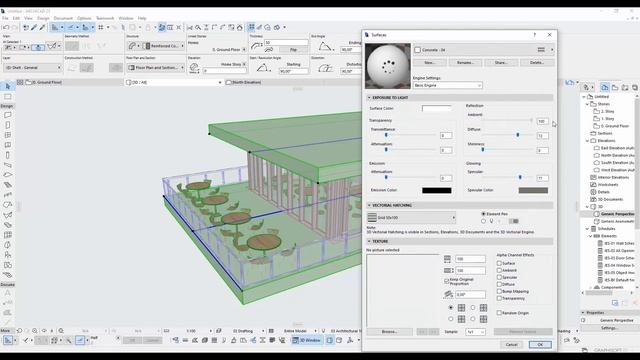Click the white Surface Color swatch
The image size is (640, 360).
coord(437,109)
